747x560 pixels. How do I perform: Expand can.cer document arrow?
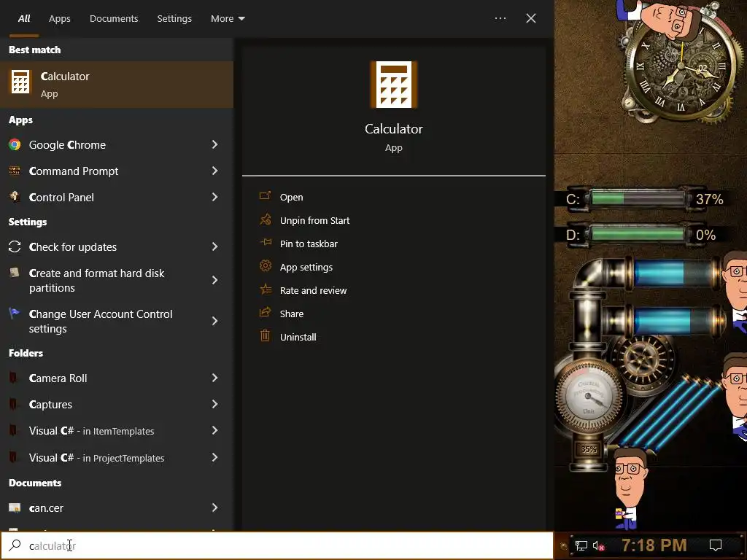pos(215,507)
